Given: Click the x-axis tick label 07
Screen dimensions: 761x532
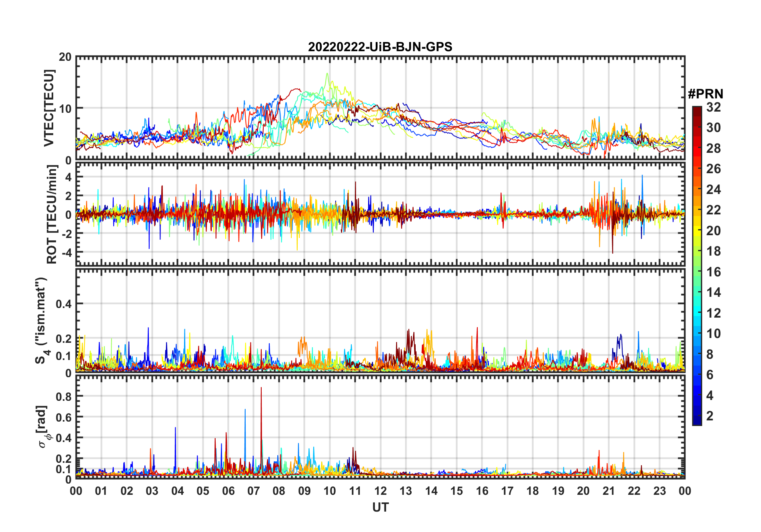Looking at the screenshot, I should (x=254, y=491).
